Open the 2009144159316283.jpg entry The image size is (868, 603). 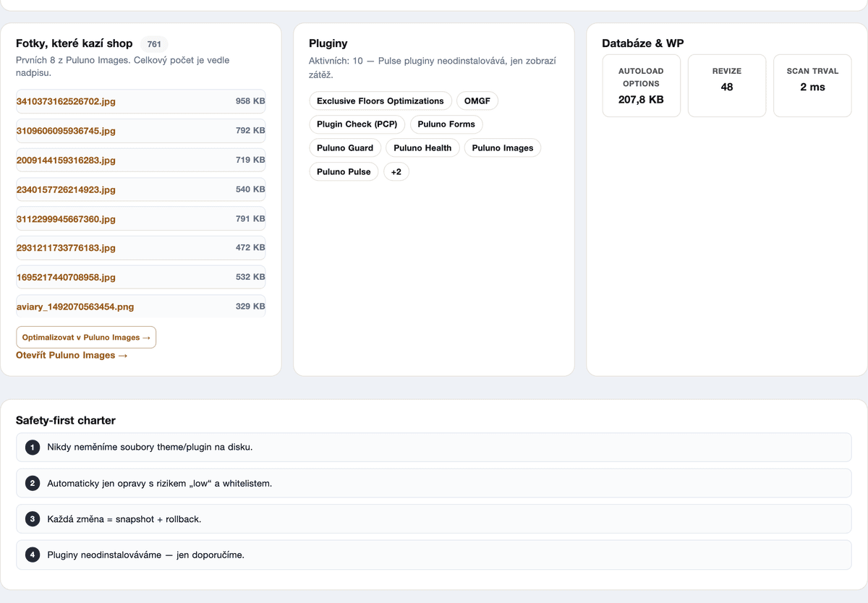140,160
